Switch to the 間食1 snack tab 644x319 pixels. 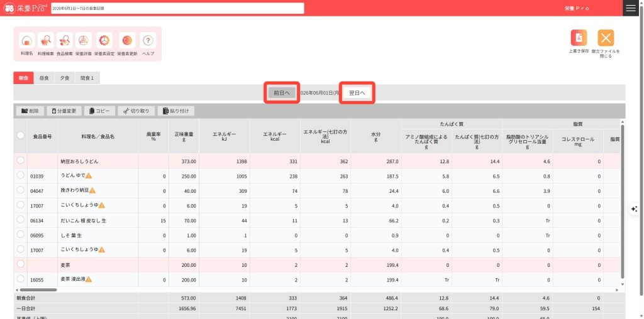[x=87, y=78]
